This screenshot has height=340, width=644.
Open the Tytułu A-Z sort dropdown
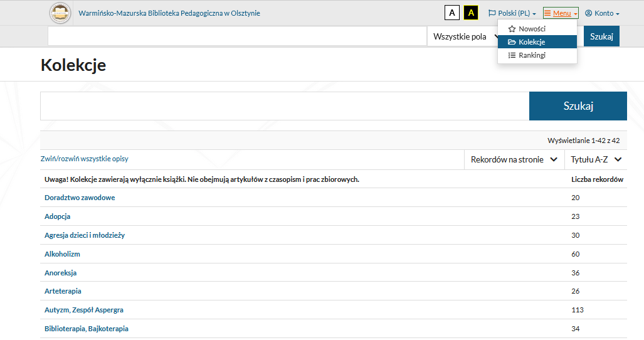(x=596, y=159)
